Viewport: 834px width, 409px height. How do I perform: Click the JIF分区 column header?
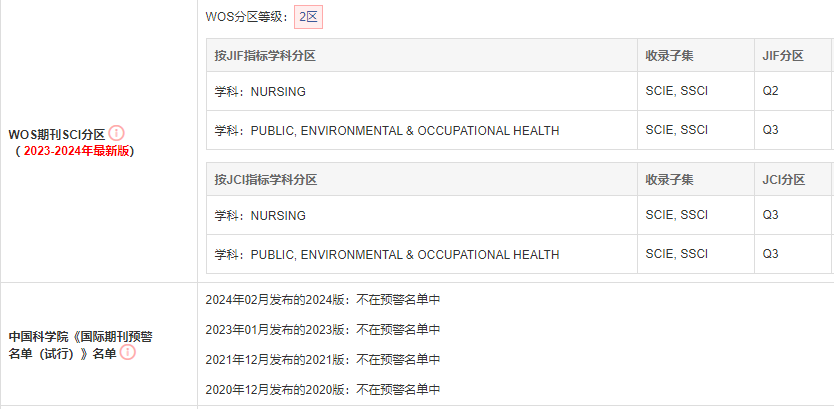[782, 55]
